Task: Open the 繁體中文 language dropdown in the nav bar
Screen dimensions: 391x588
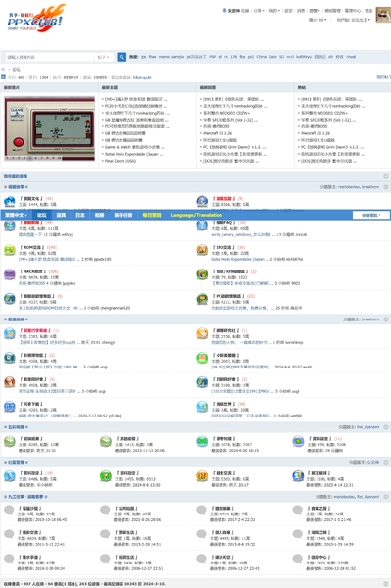Action: [x=16, y=215]
